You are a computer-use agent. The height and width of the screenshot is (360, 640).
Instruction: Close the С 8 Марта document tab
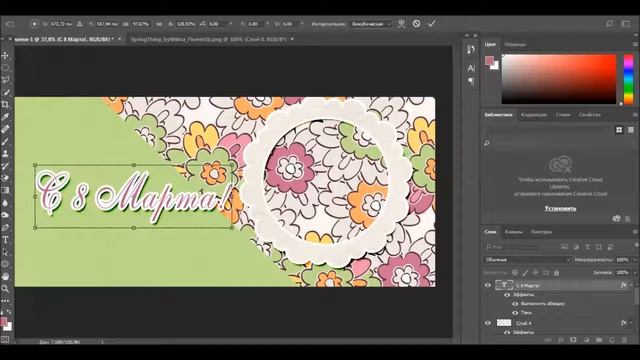pos(119,39)
